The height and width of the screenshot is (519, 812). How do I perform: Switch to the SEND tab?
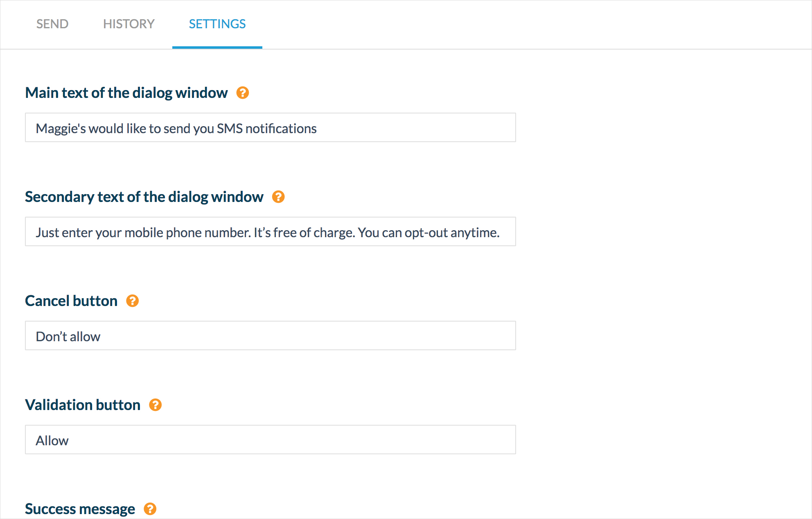[52, 24]
